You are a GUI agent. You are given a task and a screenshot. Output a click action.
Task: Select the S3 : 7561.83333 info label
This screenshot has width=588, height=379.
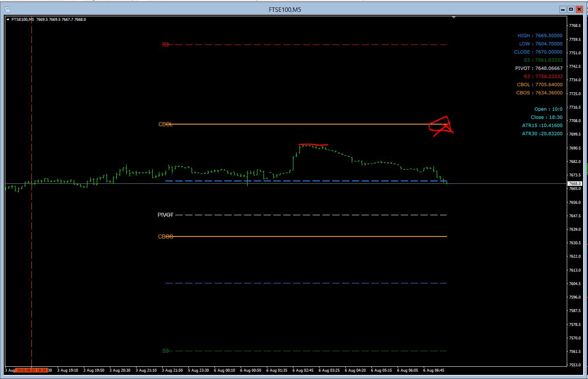(x=543, y=60)
